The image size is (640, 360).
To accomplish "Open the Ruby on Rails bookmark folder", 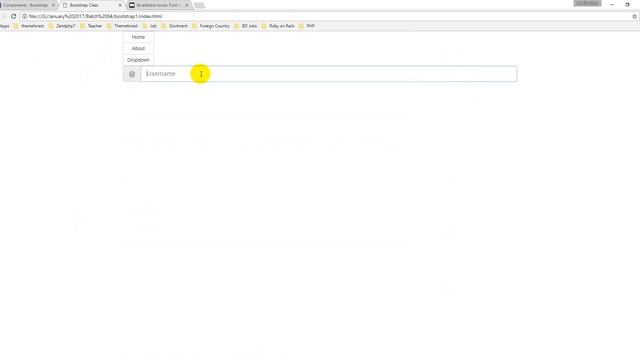I will [278, 26].
